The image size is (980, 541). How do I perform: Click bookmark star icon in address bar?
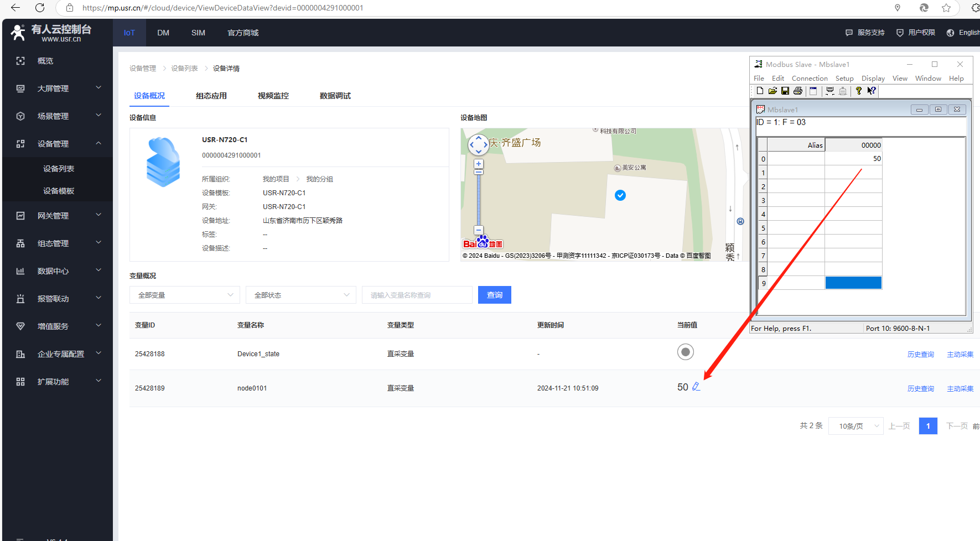click(x=946, y=8)
